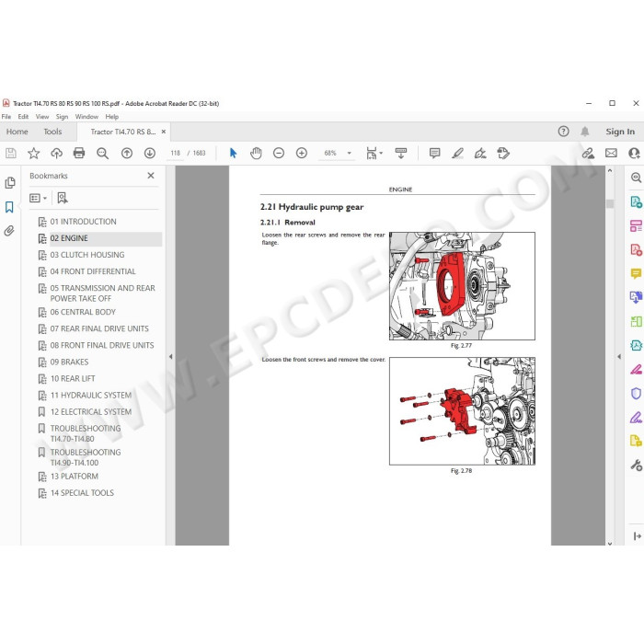Collapse the left navigation pane arrow
Screen dimensions: 644x644
(x=170, y=357)
